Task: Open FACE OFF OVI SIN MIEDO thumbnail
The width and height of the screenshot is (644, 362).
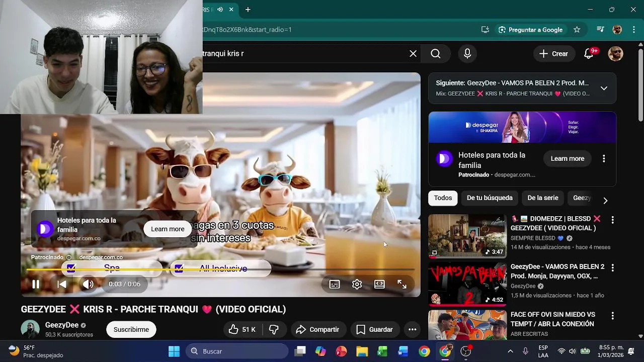Action: click(x=467, y=325)
